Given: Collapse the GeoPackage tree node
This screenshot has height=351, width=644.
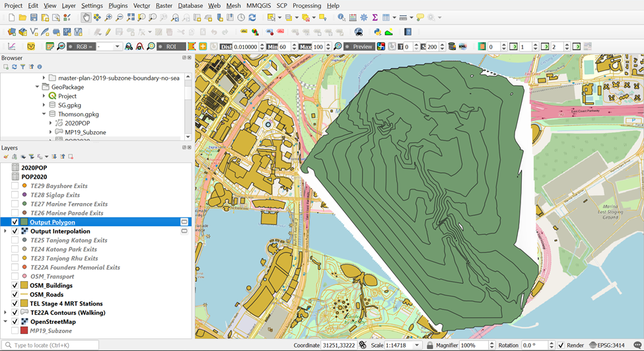Looking at the screenshot, I should click(37, 87).
